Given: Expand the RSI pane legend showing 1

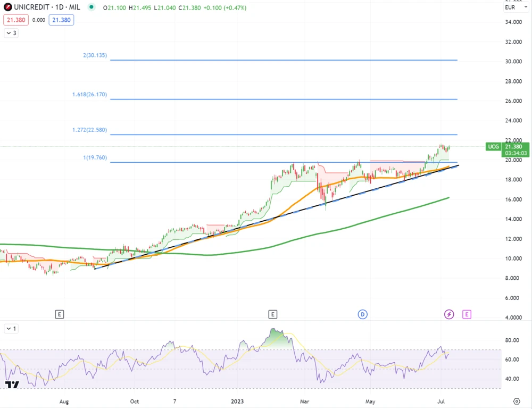Looking at the screenshot, I should pyautogui.click(x=11, y=329).
